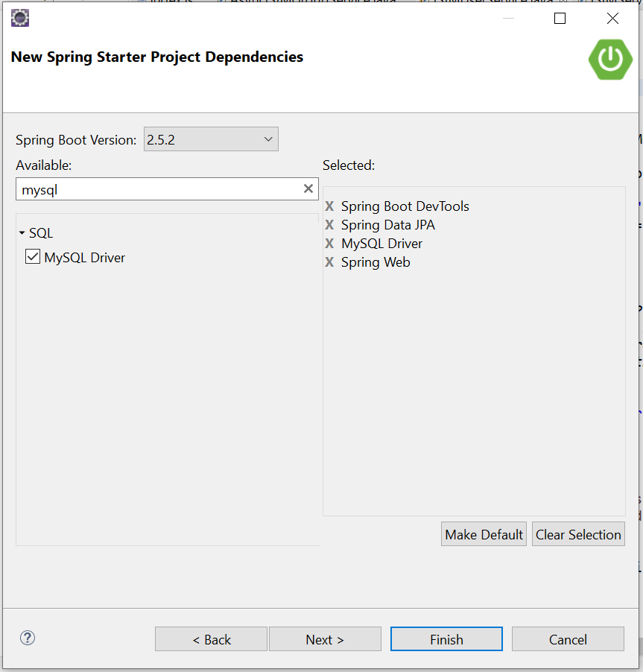Remove Spring Data JPA via its X icon

point(329,224)
